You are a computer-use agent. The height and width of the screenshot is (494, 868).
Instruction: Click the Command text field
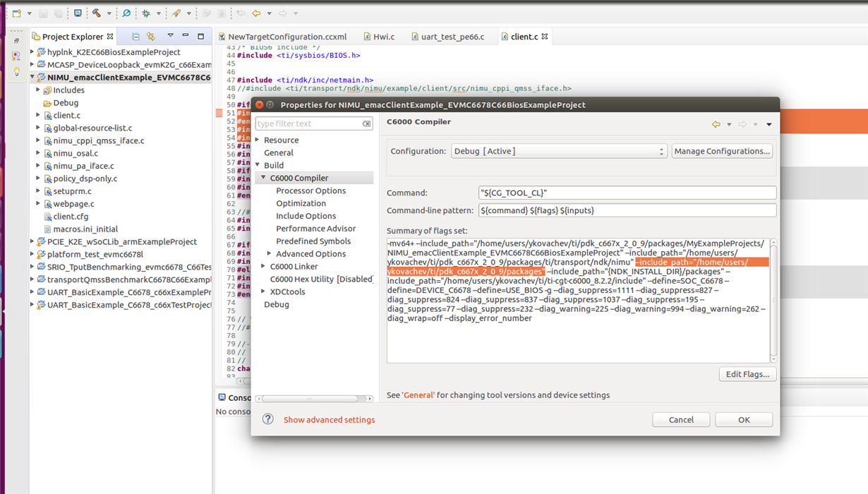tap(627, 193)
